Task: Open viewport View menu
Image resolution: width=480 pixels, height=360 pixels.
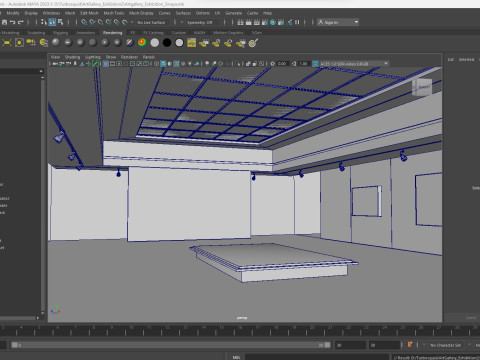Action: click(55, 57)
